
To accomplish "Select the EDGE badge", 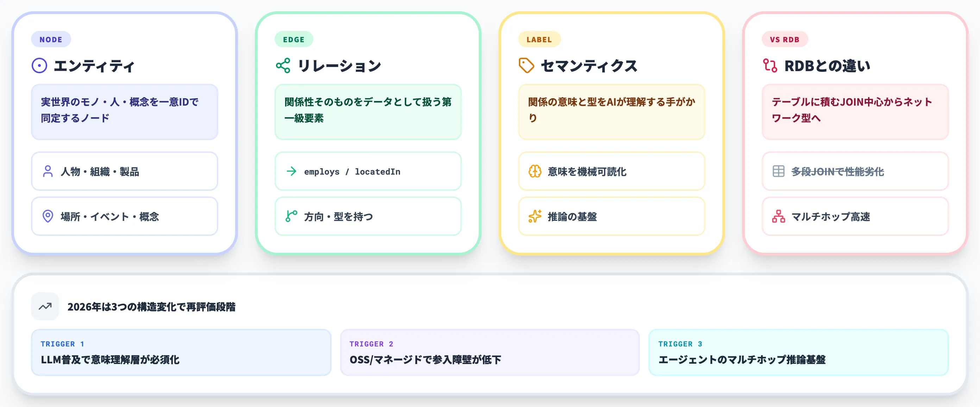I will (x=293, y=39).
